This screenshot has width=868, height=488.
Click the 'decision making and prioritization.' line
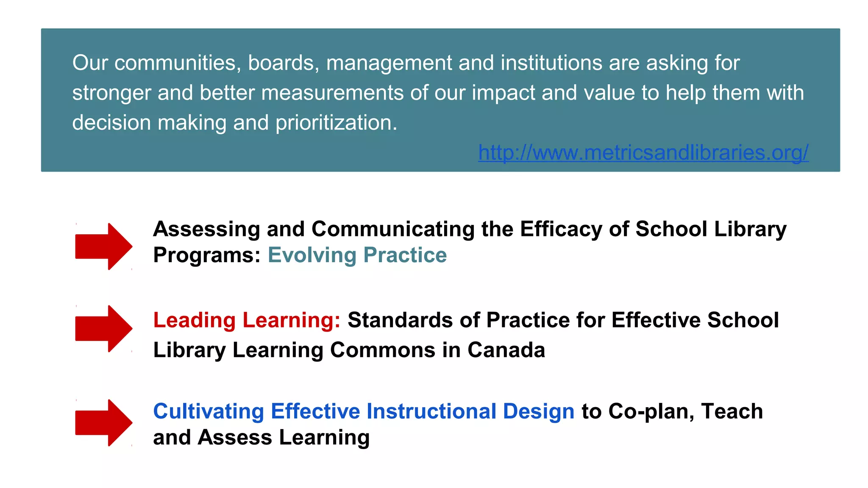(x=234, y=122)
